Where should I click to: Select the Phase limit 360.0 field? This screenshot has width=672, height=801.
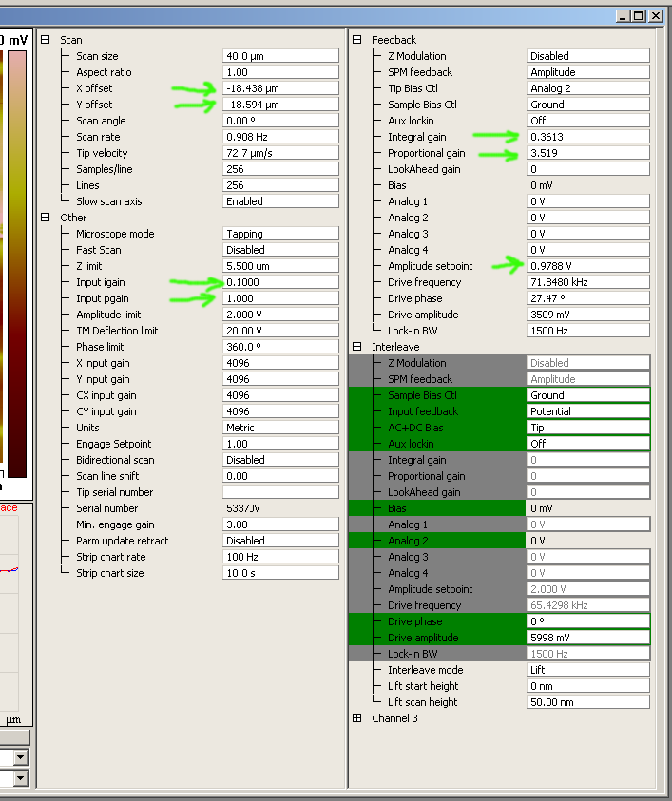(x=280, y=347)
